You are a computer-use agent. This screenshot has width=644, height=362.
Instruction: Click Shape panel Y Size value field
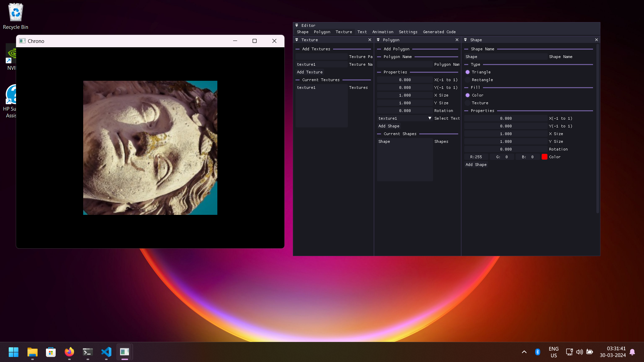(x=506, y=141)
